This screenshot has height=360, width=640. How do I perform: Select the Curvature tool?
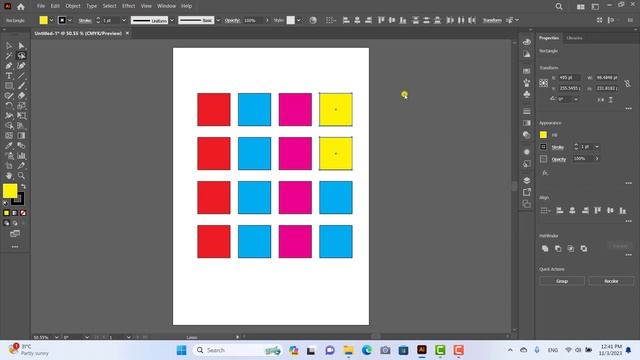click(21, 66)
